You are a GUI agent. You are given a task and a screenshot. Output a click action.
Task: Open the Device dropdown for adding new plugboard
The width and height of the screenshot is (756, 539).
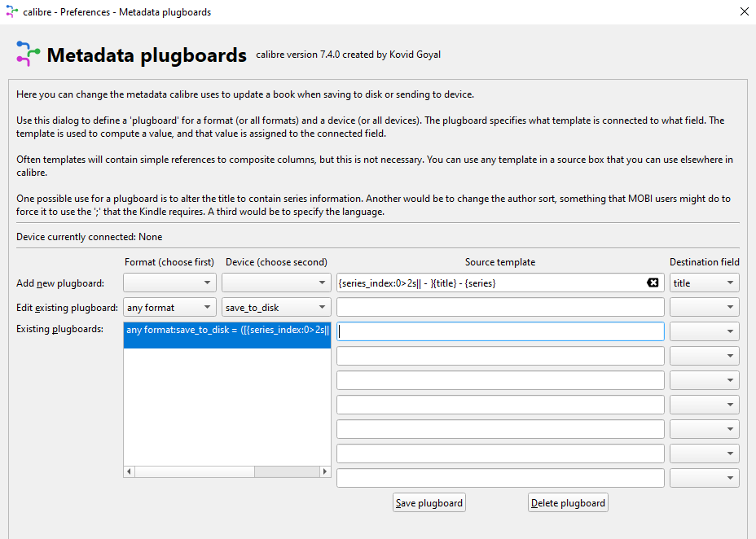[x=276, y=283]
